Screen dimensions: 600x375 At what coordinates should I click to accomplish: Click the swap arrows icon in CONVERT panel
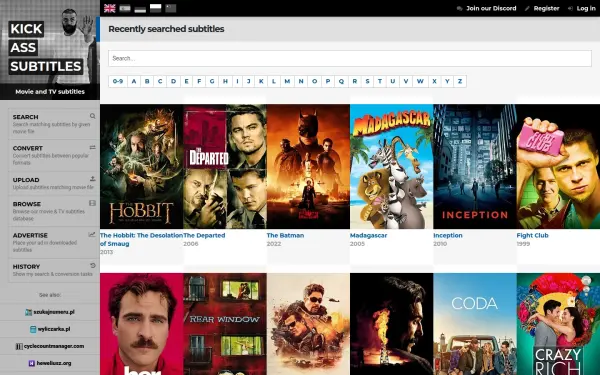[93, 147]
